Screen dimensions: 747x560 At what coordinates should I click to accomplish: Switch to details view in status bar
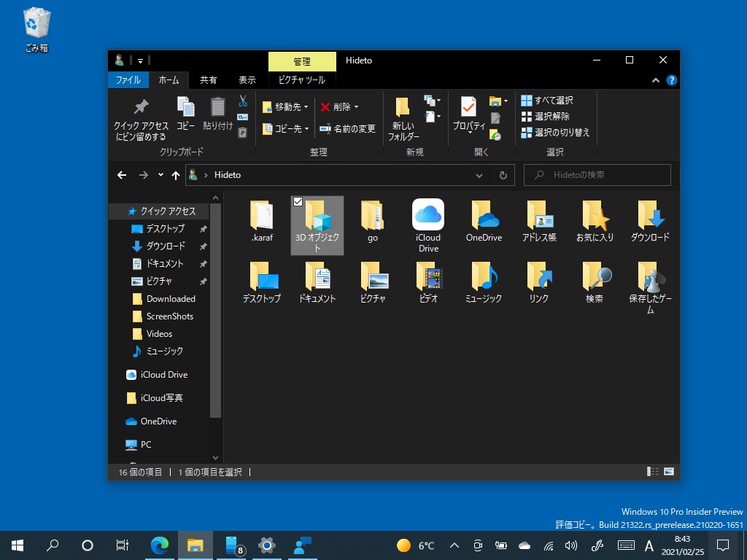pyautogui.click(x=653, y=472)
